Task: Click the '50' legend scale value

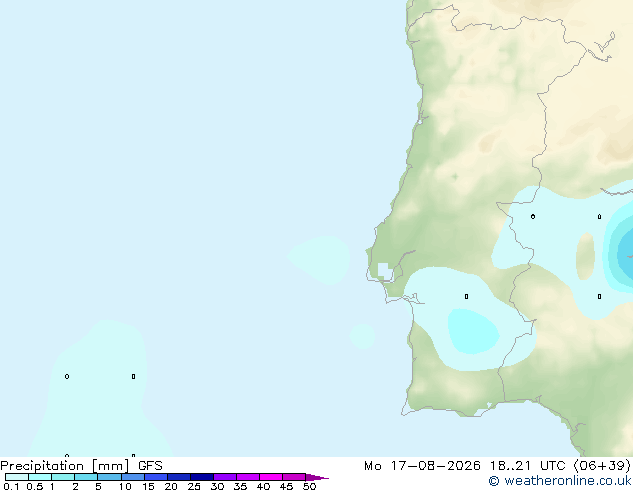Action: click(x=309, y=486)
